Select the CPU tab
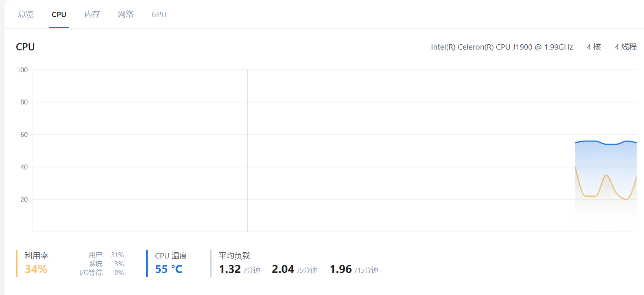 coord(59,14)
